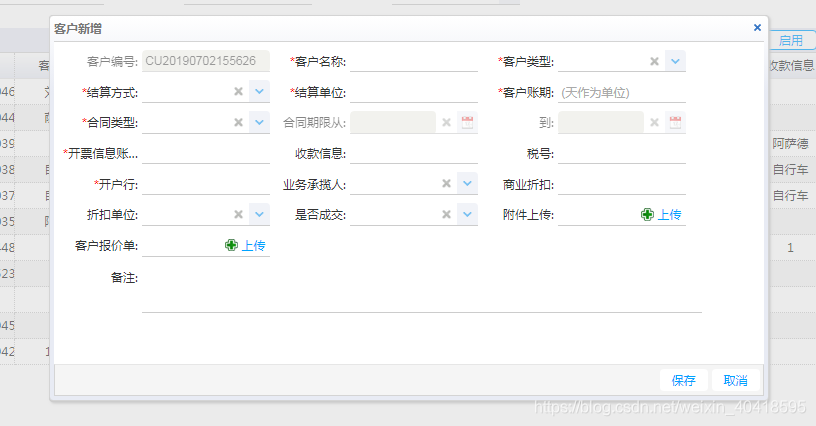Screen dimensions: 816x426
Task: Click green plus icon for 客户报价单
Action: point(231,245)
